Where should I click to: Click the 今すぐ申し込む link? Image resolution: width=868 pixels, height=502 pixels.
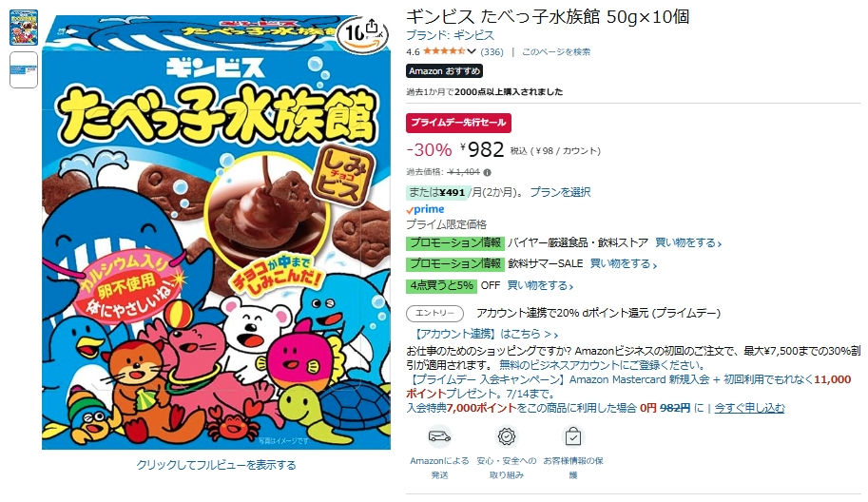point(749,408)
